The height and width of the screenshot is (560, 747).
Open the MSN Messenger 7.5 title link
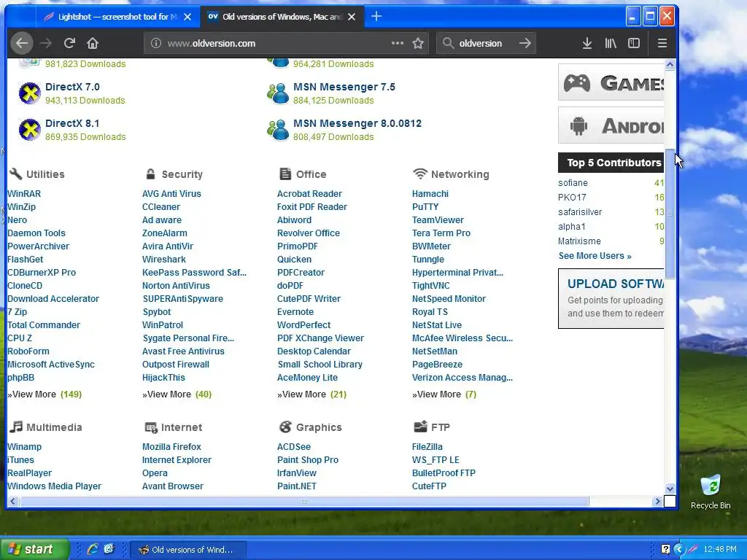tap(344, 87)
